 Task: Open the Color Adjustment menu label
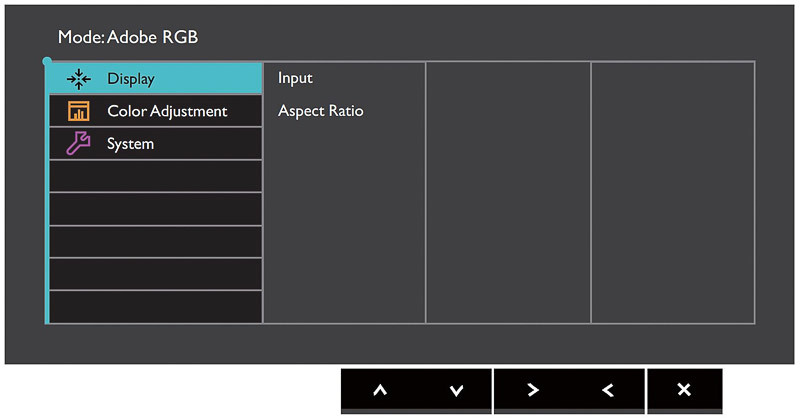point(167,111)
